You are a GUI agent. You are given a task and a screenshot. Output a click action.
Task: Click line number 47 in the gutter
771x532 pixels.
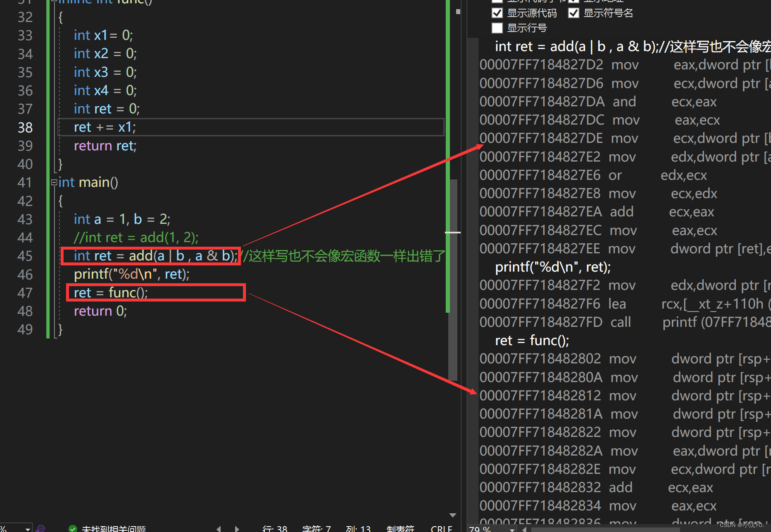pyautogui.click(x=25, y=293)
